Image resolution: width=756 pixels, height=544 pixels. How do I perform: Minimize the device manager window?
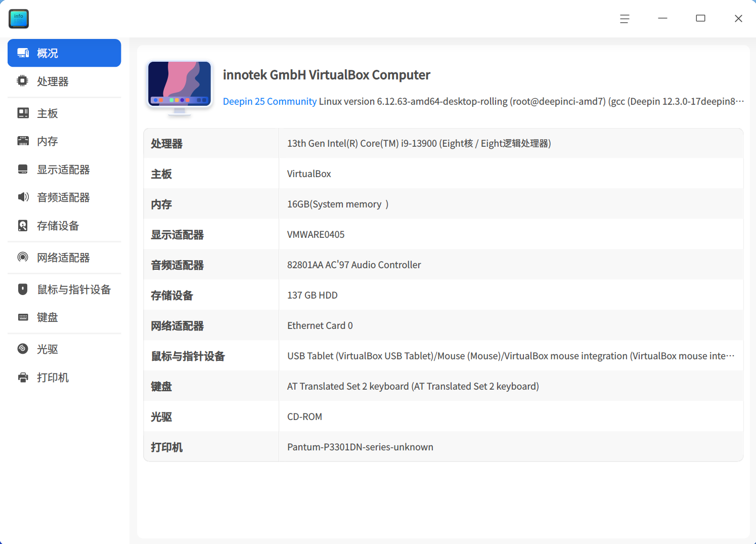tap(662, 19)
